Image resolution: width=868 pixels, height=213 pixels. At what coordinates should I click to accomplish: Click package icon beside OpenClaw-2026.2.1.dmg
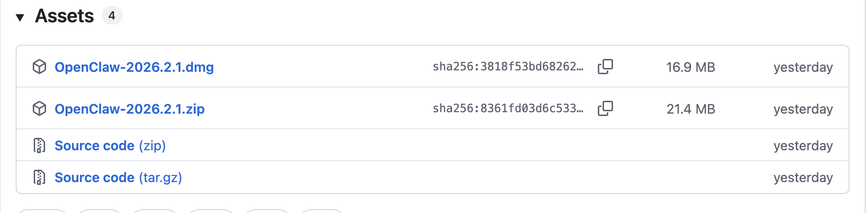click(x=39, y=67)
